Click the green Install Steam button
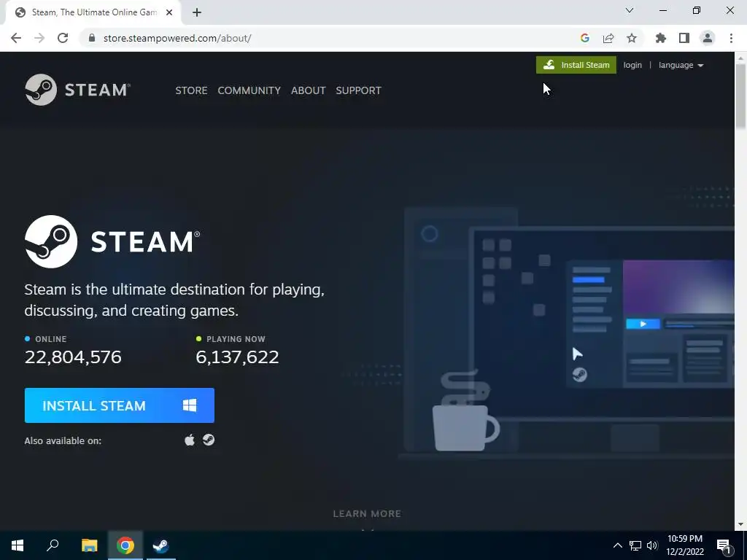Image resolution: width=747 pixels, height=560 pixels. point(576,65)
